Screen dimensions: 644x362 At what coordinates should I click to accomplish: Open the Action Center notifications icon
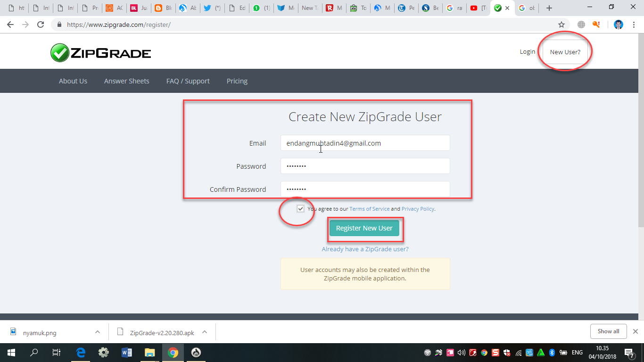629,353
